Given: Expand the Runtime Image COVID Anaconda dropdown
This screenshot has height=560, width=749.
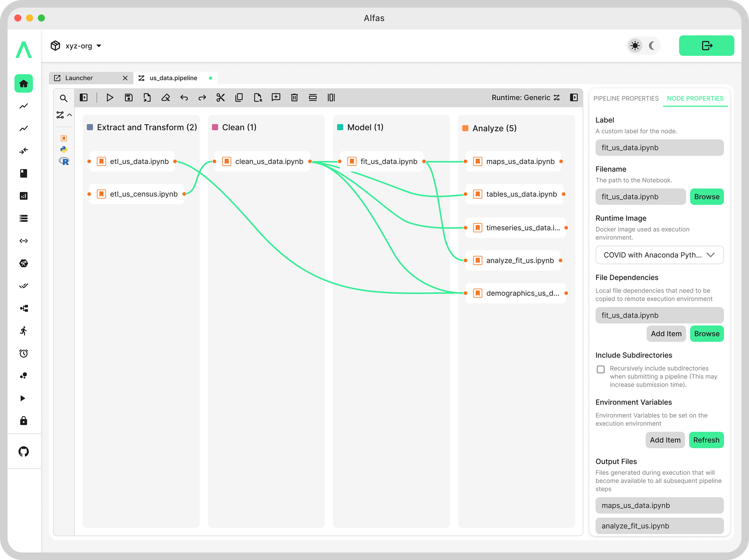Looking at the screenshot, I should (659, 255).
